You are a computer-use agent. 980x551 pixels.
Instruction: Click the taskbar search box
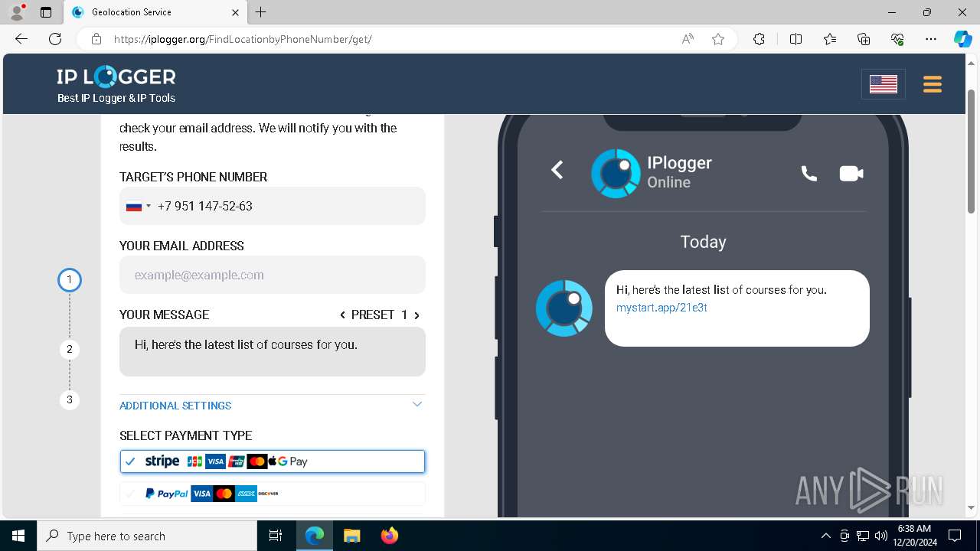click(x=147, y=536)
